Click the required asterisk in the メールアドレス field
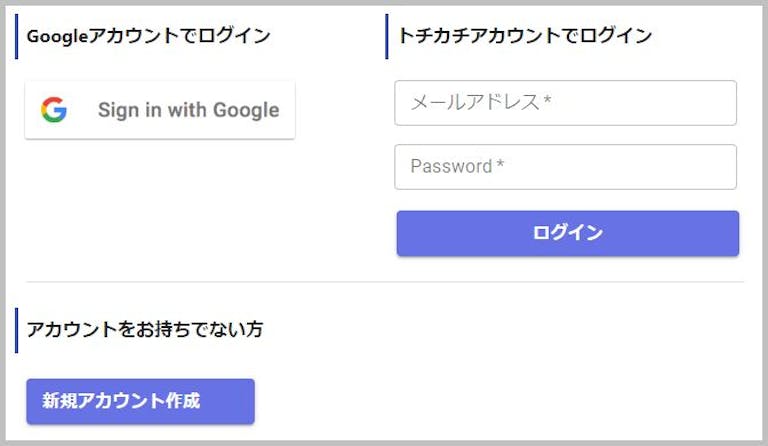The height and width of the screenshot is (446, 768). tap(548, 102)
